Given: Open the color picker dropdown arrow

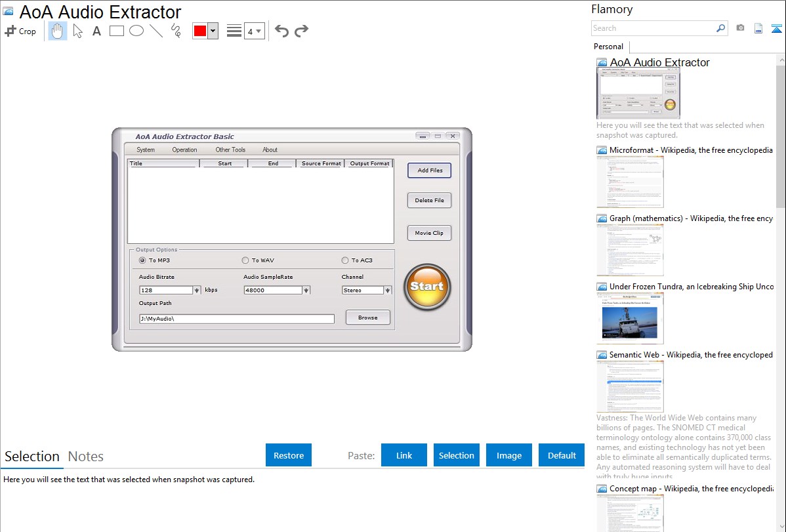Looking at the screenshot, I should point(213,31).
